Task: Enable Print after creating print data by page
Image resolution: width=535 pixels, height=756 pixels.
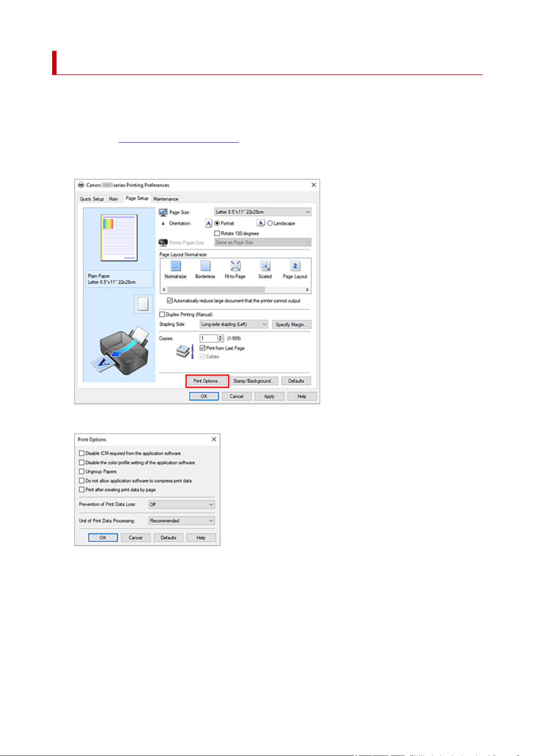Action: (82, 490)
